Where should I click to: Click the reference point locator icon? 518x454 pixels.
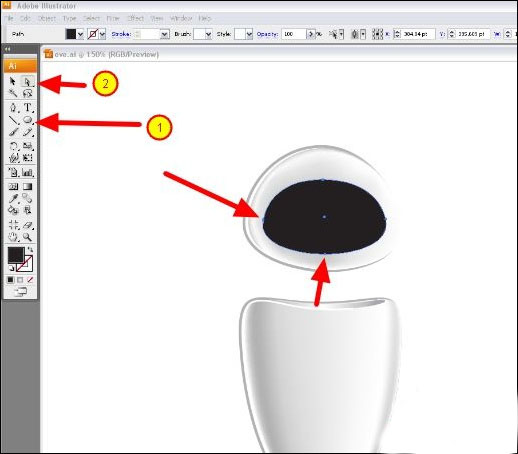click(377, 34)
